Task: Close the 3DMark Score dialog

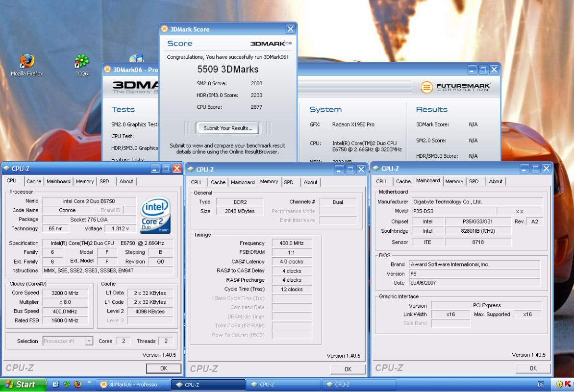Action: [x=290, y=29]
